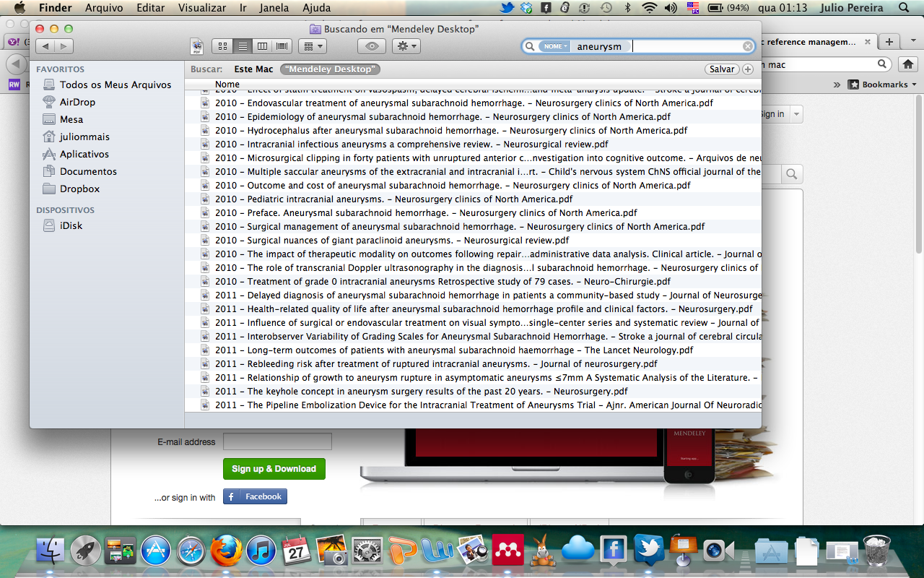Screen dimensions: 924x578
Task: Click the Quick Look eye button
Action: point(372,46)
